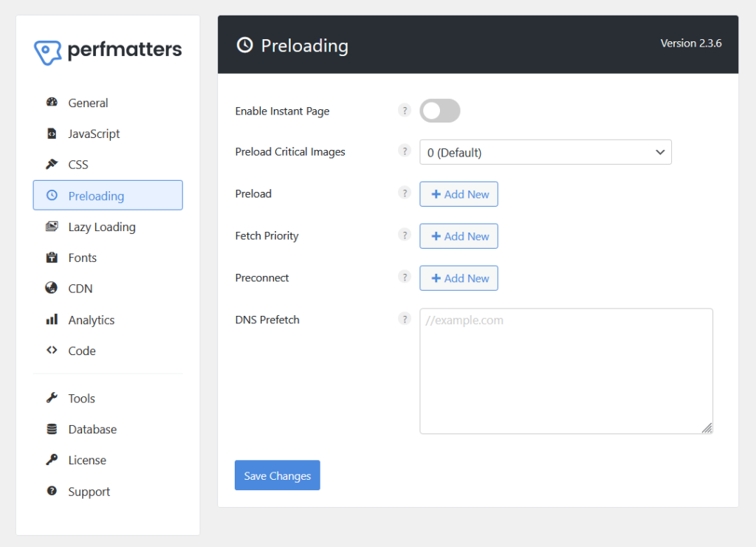Image resolution: width=756 pixels, height=547 pixels.
Task: Open help tooltip for Preload Critical Images
Action: point(405,151)
